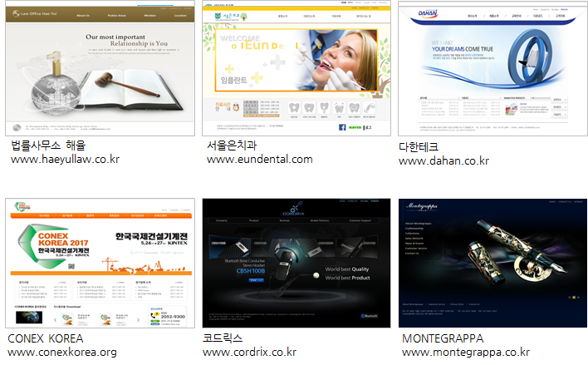Click Location menu in law office thumbnail
The image size is (588, 365).
(180, 16)
